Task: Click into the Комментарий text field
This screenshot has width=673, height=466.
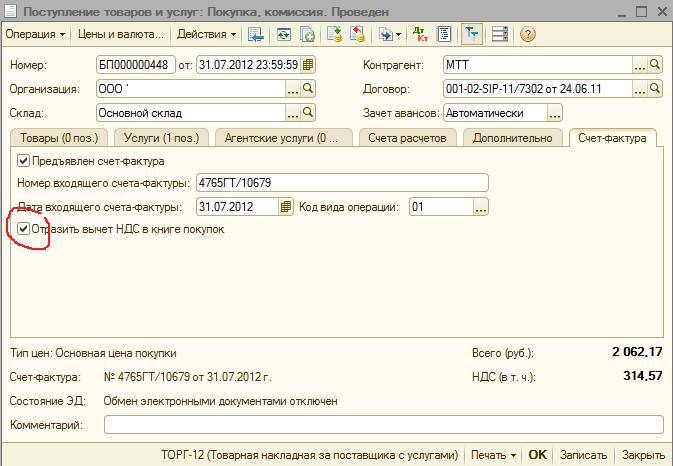Action: [383, 425]
